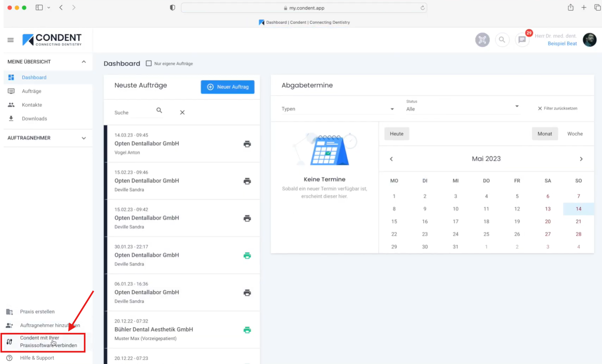Open the chat messages icon
The height and width of the screenshot is (364, 602).
tap(522, 39)
